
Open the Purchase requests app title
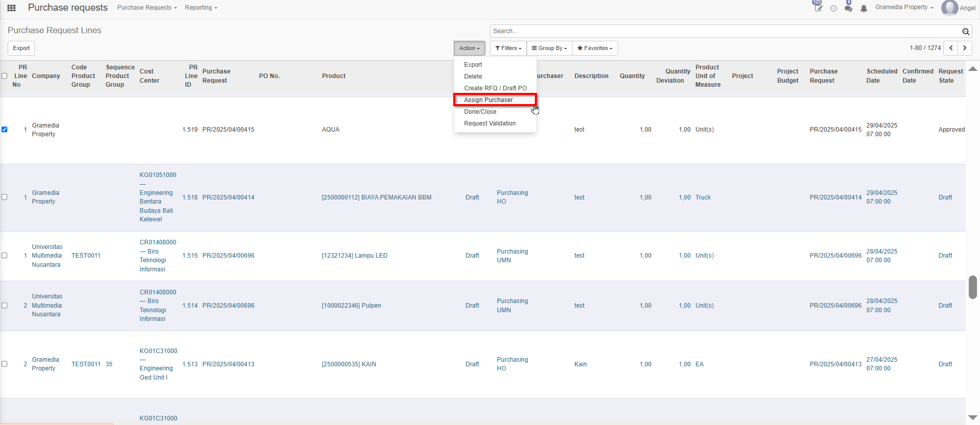pos(68,8)
